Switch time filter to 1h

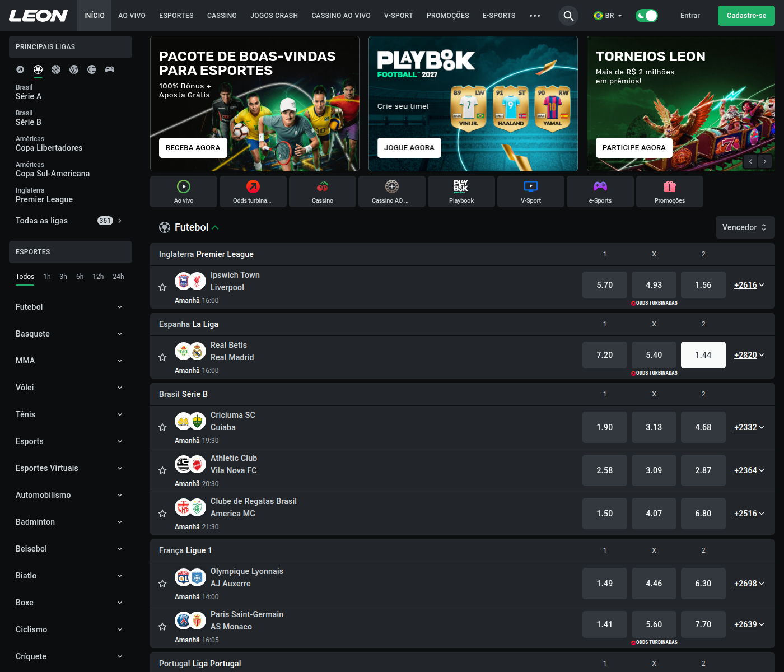click(47, 277)
